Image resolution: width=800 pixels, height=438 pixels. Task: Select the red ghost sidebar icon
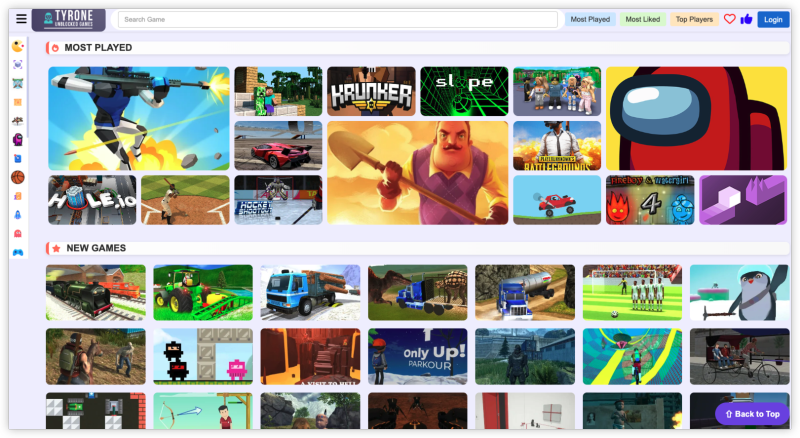(x=18, y=233)
